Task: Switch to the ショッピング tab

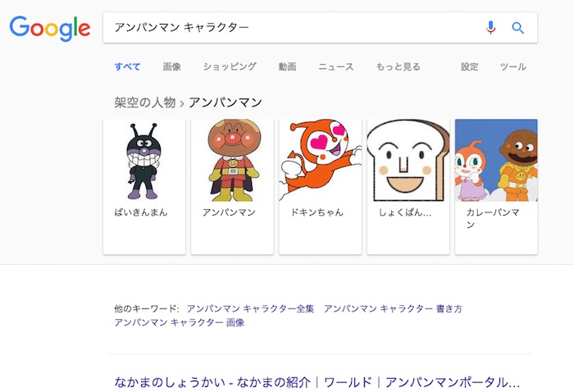Action: pyautogui.click(x=230, y=66)
